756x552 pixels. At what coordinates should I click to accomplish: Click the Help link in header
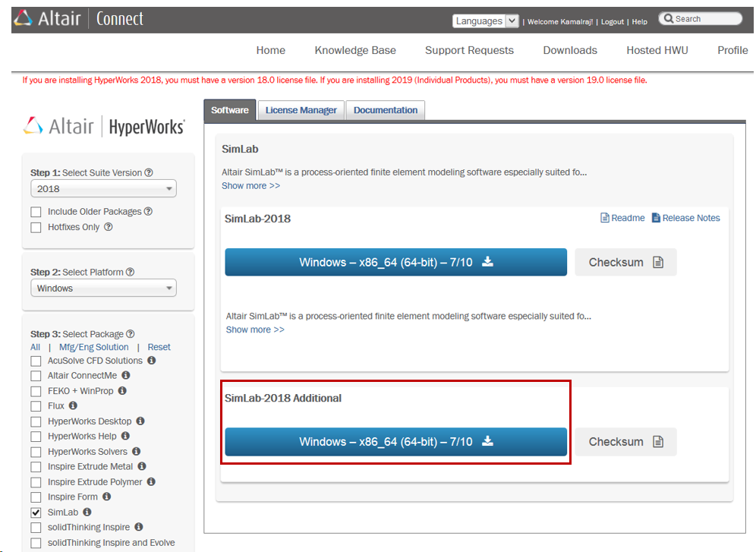(x=640, y=22)
